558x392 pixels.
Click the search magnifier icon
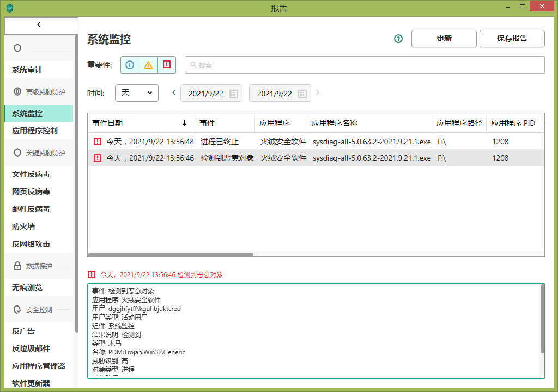(193, 65)
